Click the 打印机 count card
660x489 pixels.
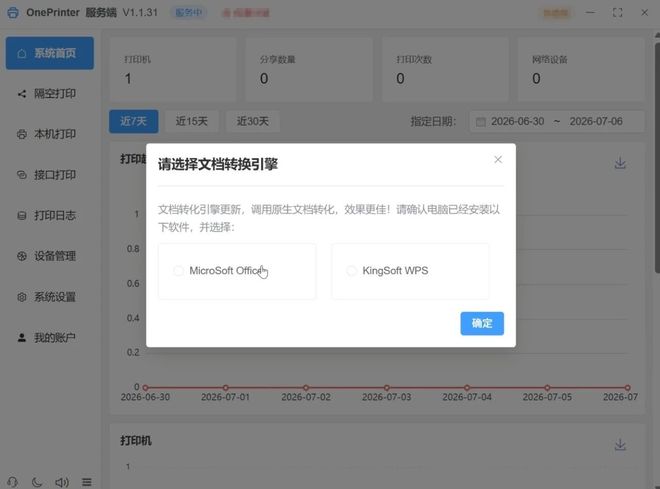click(173, 69)
